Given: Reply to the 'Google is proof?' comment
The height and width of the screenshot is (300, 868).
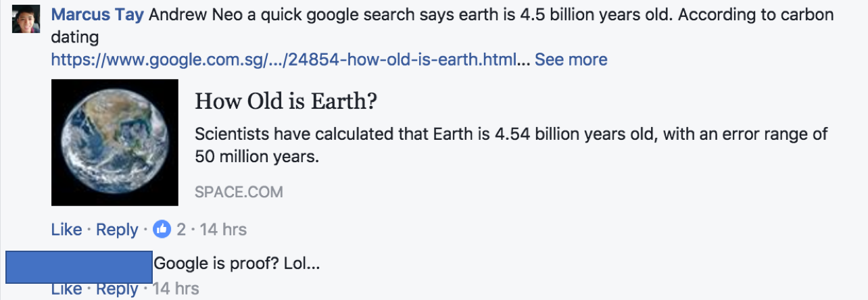Looking at the screenshot, I should (117, 289).
